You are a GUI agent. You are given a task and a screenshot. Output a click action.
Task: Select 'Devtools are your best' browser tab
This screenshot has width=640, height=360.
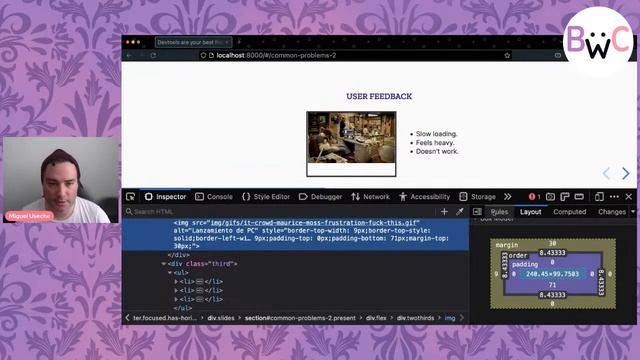[x=193, y=42]
